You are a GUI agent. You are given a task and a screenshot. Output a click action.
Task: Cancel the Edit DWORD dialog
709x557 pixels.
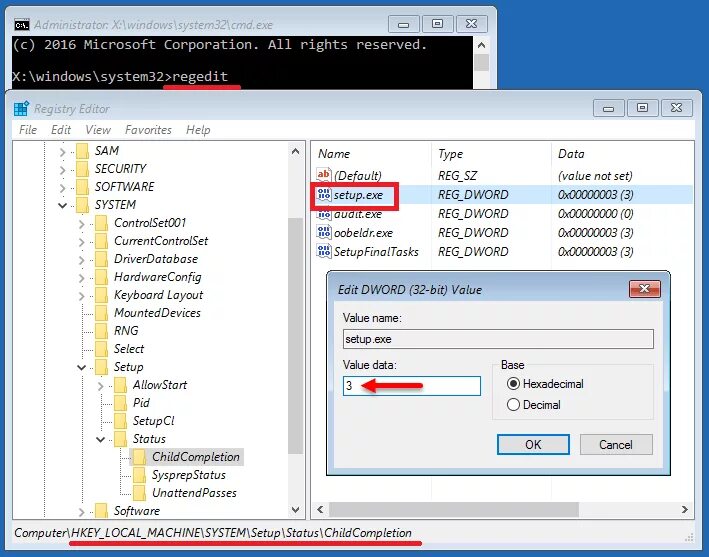616,445
